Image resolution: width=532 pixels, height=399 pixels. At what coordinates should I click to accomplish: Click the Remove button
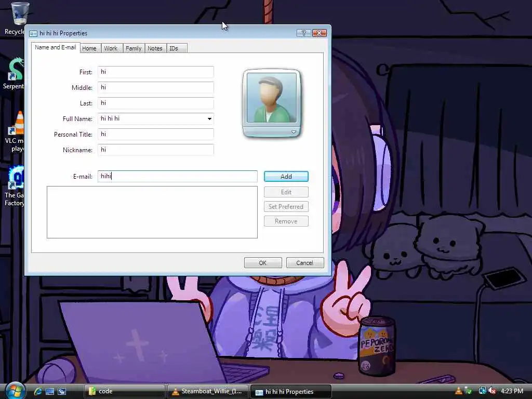click(286, 221)
